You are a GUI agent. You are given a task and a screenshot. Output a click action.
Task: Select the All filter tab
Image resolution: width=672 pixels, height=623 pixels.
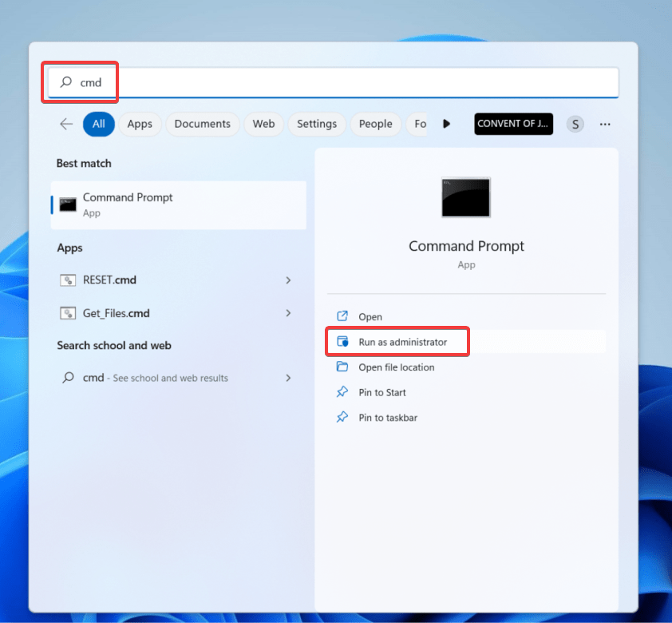click(99, 124)
